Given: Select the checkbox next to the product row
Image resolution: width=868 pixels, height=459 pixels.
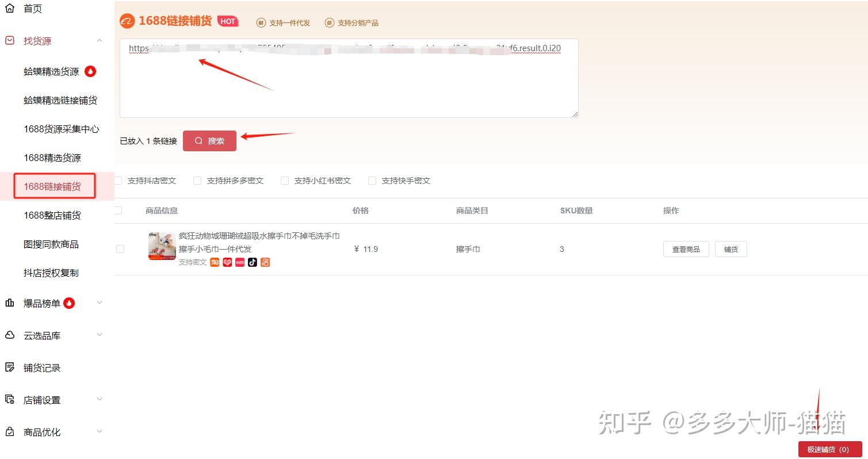Looking at the screenshot, I should pyautogui.click(x=120, y=249).
